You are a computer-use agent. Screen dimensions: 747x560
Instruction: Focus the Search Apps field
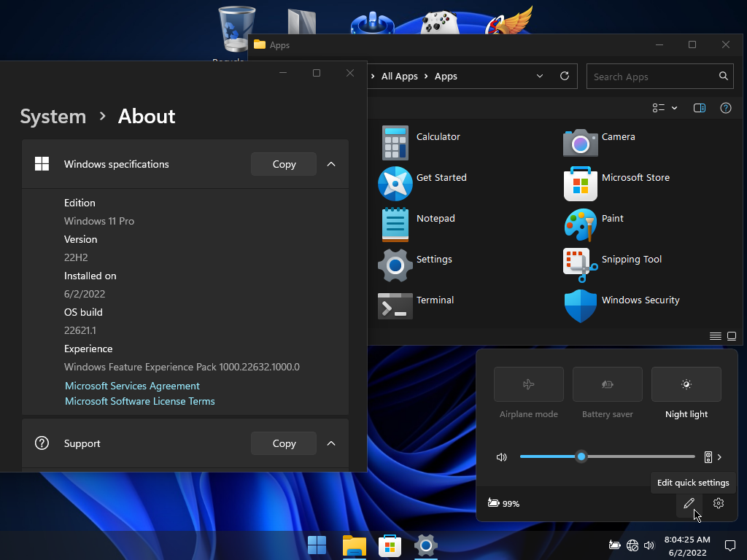pos(659,76)
